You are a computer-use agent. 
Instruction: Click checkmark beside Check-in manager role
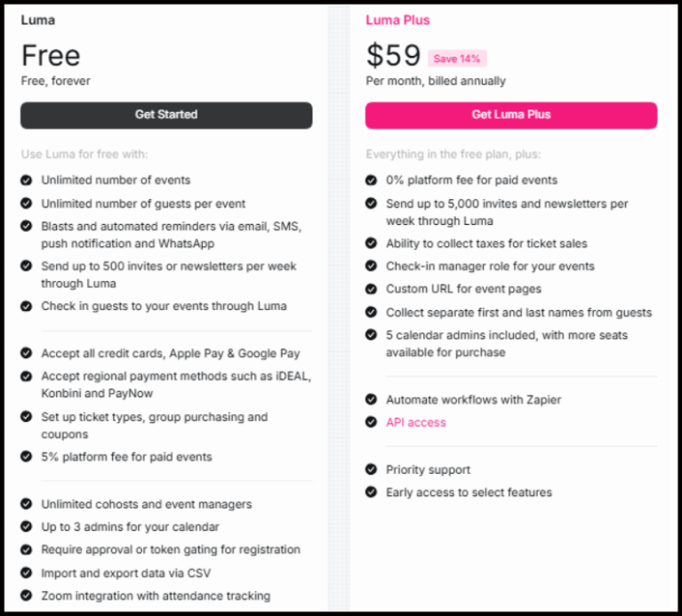click(371, 266)
